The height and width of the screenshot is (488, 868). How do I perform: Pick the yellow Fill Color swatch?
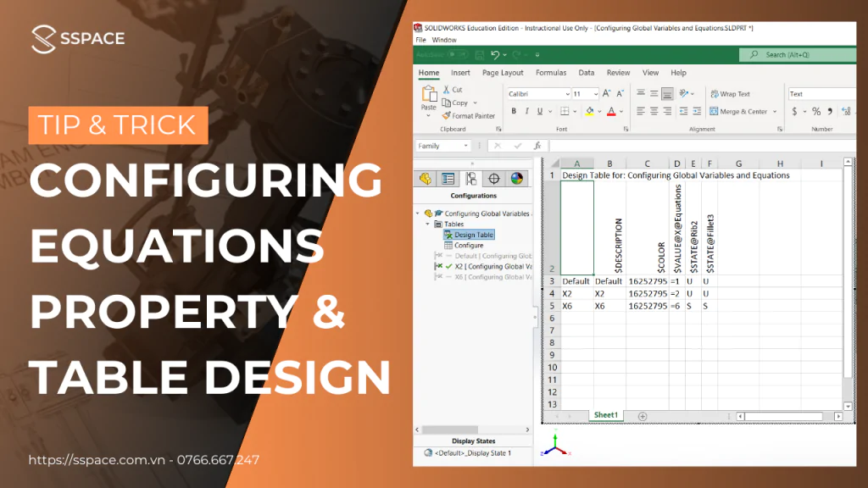coord(590,111)
